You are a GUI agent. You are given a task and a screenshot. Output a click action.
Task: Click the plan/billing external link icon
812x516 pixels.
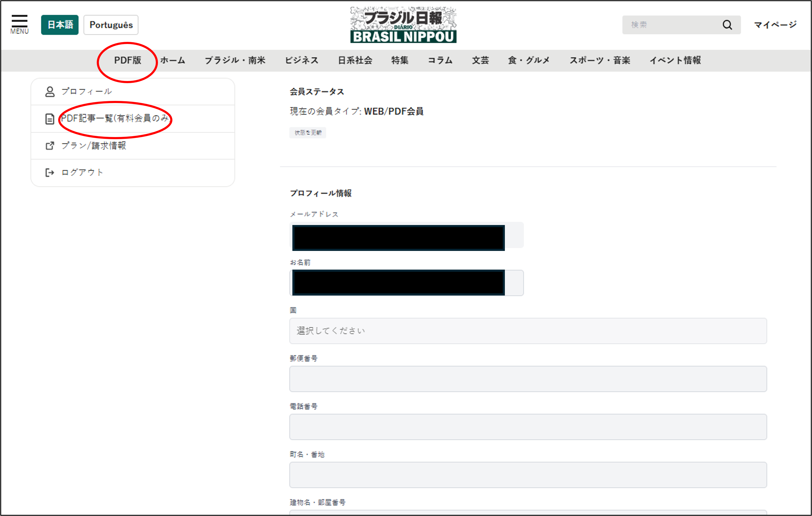coord(50,145)
